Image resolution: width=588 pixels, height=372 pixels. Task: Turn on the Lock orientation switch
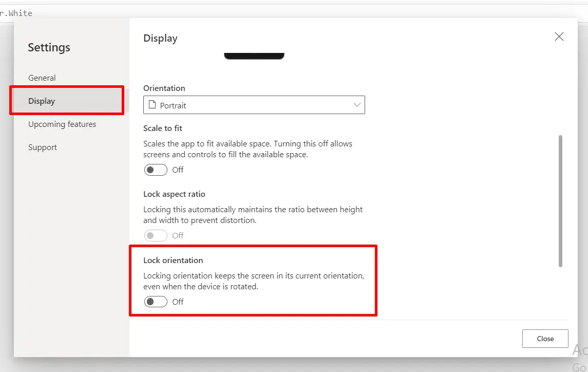(x=156, y=302)
